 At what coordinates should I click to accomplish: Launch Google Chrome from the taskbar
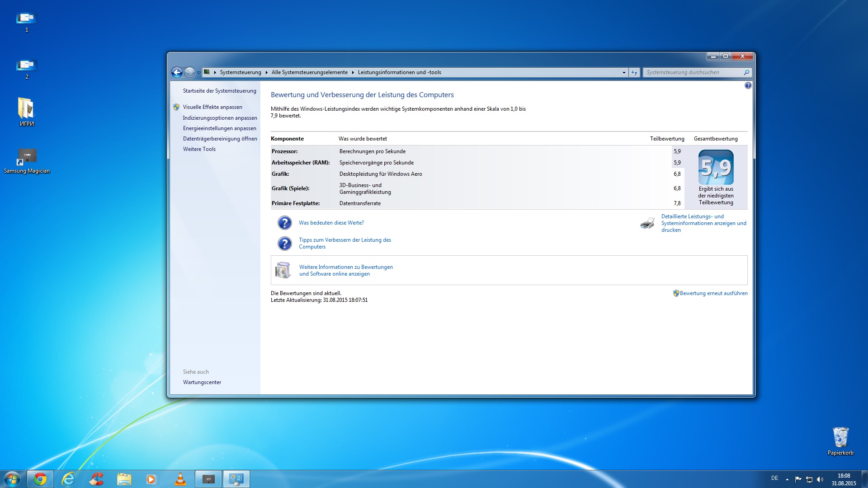(x=40, y=479)
